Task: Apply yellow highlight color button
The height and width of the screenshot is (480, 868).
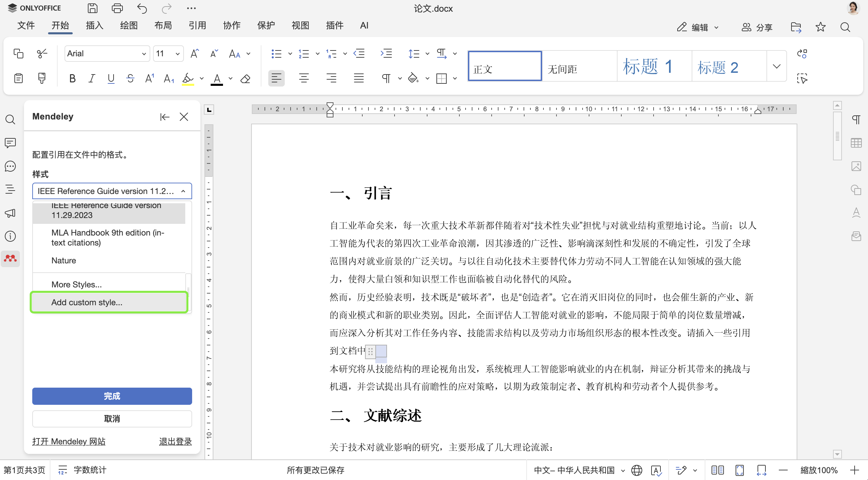Action: click(188, 79)
